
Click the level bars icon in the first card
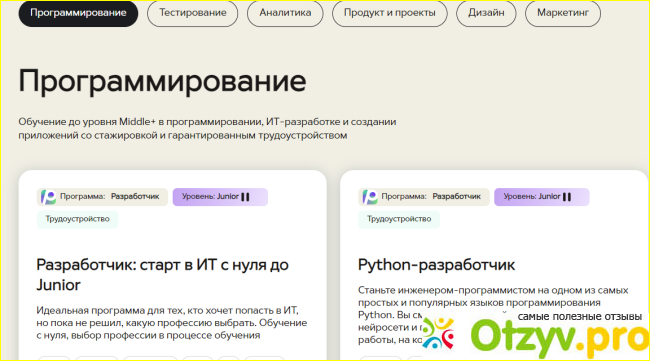pos(245,197)
